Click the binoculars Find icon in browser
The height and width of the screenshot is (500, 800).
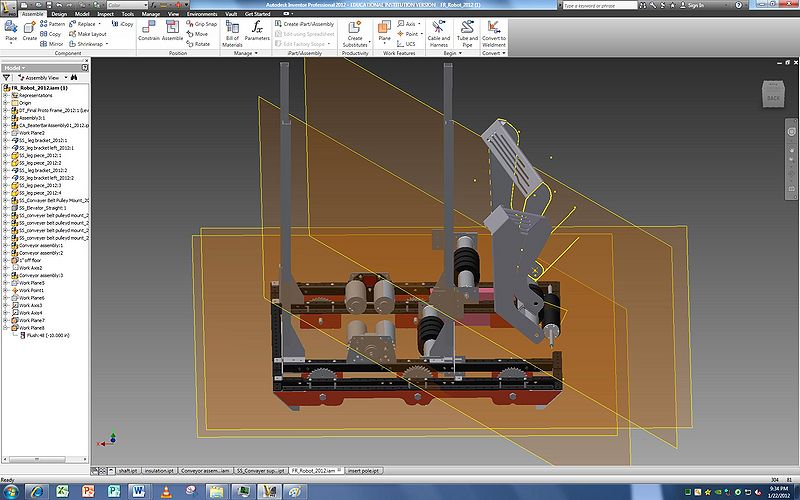[74, 78]
